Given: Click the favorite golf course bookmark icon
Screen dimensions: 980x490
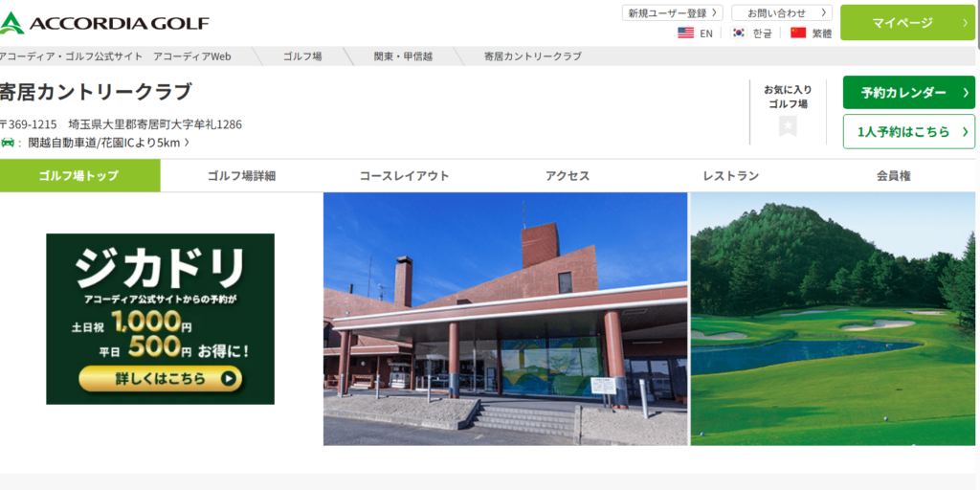Looking at the screenshot, I should (787, 125).
